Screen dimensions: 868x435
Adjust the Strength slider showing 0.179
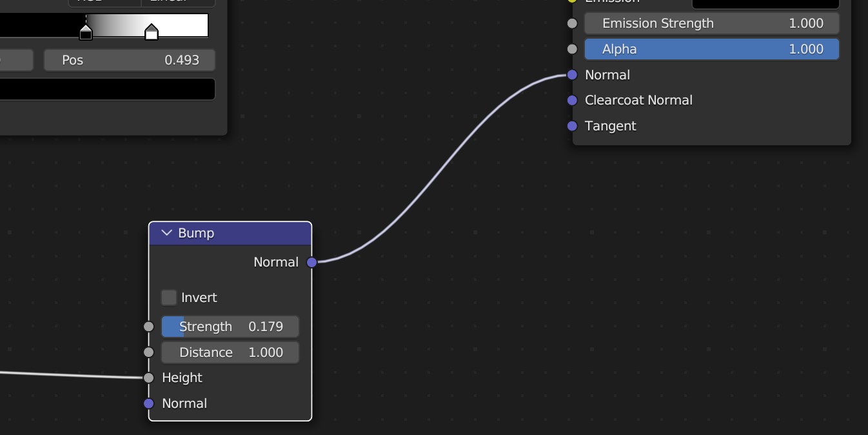[230, 327]
